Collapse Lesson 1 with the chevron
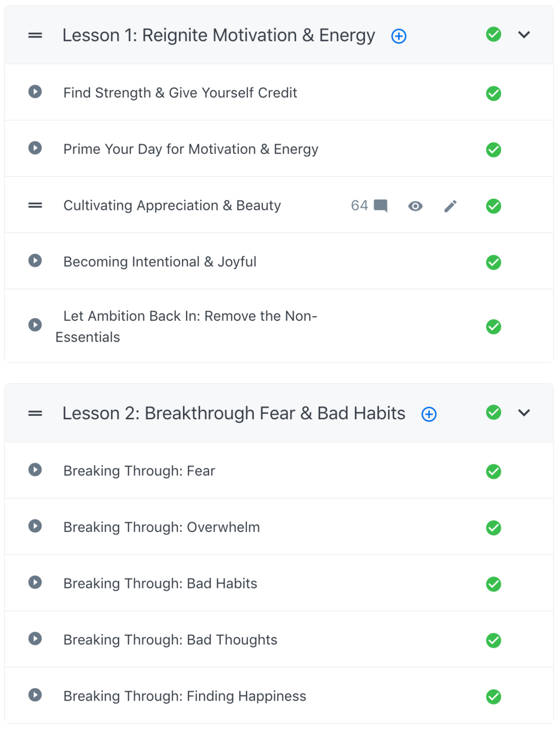560x730 pixels. click(524, 34)
